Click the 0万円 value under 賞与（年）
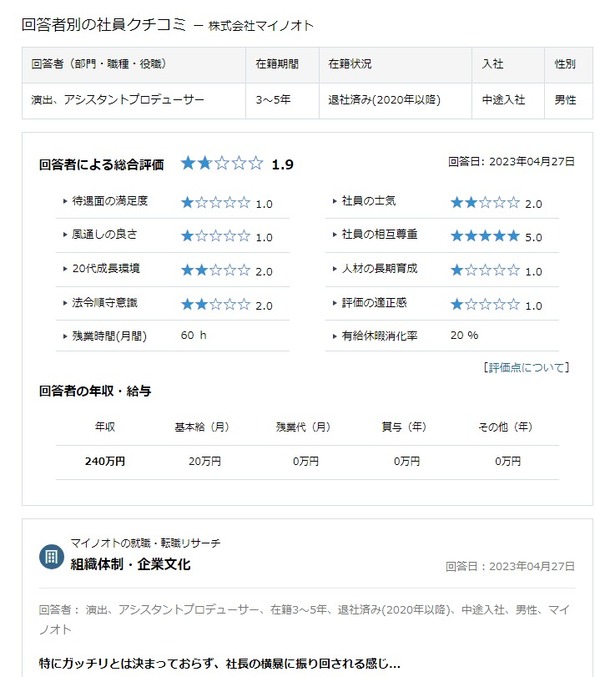The image size is (600, 677). click(x=407, y=462)
